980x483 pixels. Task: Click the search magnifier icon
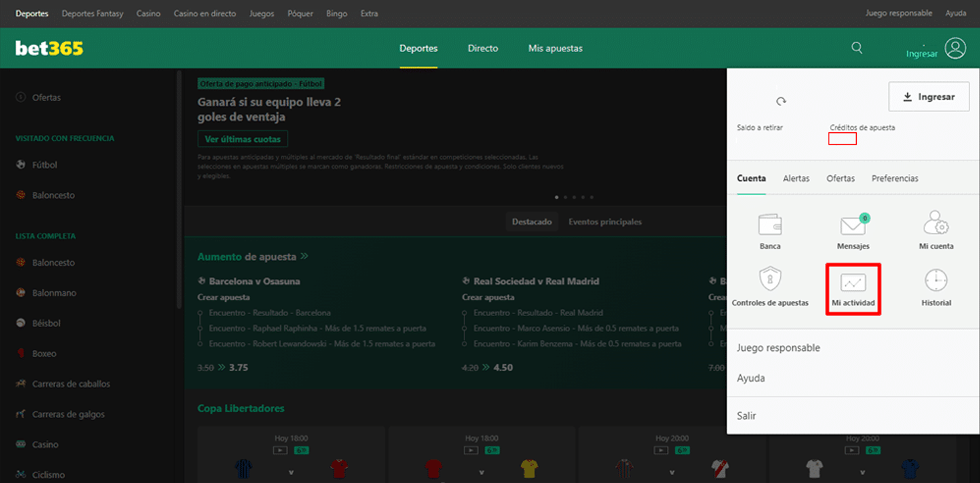857,48
